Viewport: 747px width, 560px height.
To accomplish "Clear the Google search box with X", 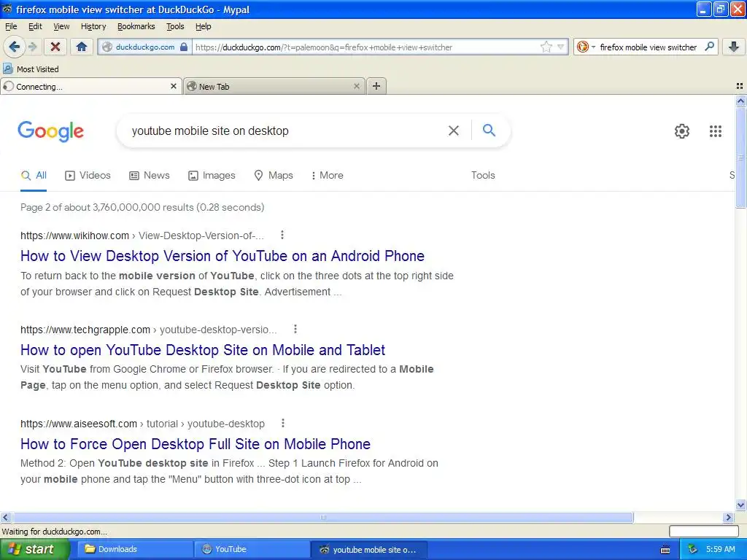I will [454, 131].
